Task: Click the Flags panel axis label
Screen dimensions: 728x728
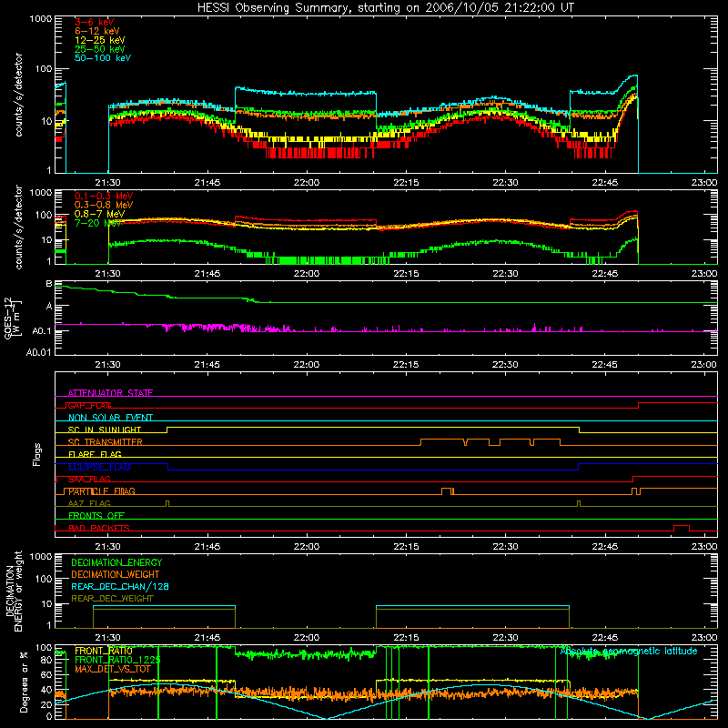Action: [37, 454]
